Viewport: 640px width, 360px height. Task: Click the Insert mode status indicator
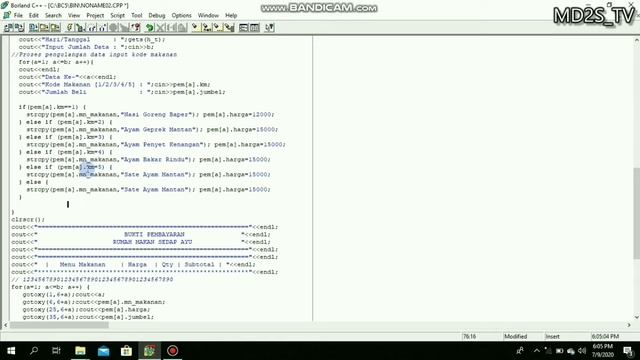pos(552,336)
